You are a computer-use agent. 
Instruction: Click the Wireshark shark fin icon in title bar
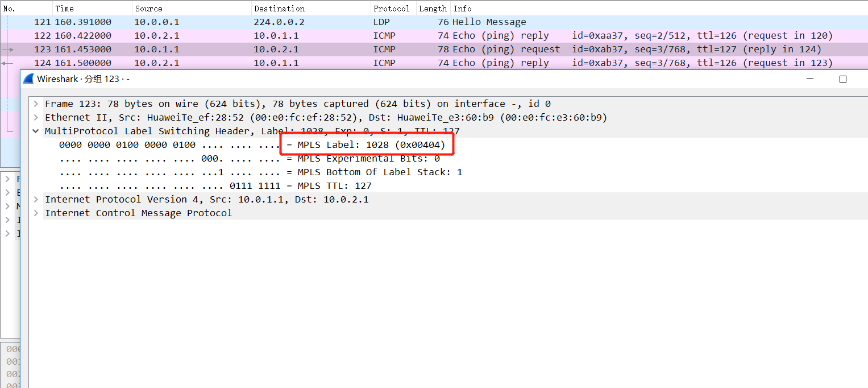pos(28,79)
